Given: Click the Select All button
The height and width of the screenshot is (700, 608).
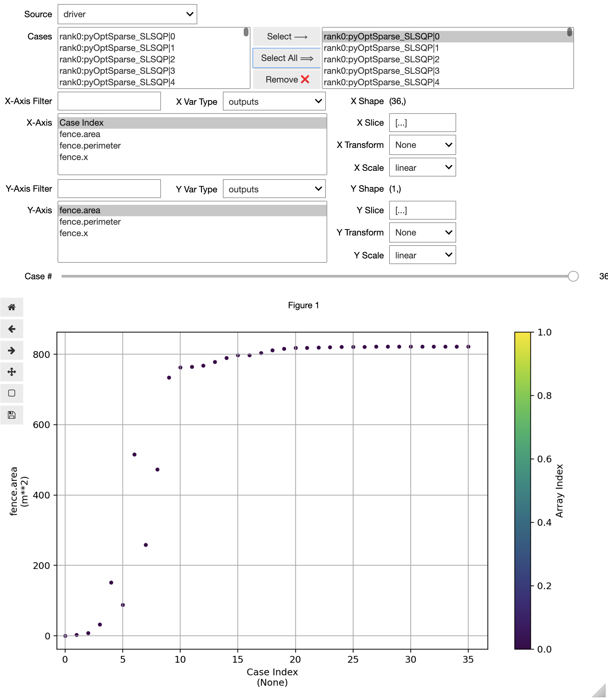Looking at the screenshot, I should click(x=287, y=58).
